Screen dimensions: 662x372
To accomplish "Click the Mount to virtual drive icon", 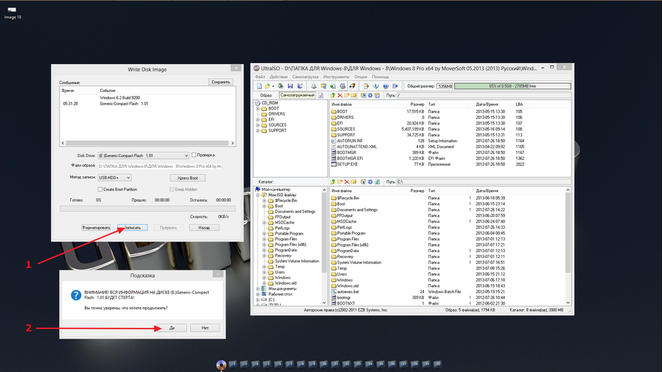I will tap(342, 86).
